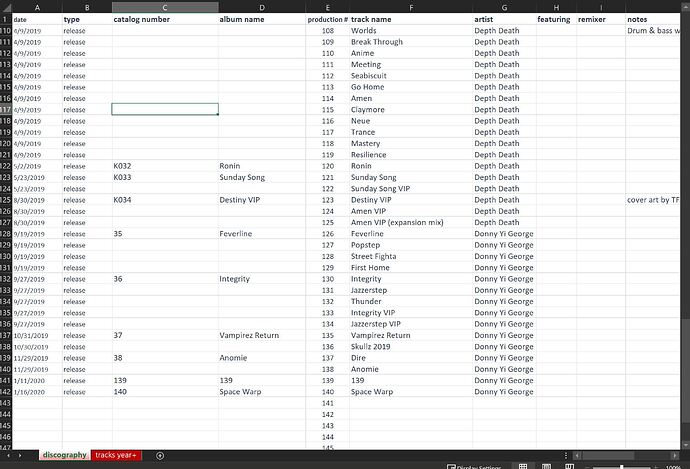Select the album name cell 'Integrity'

pyautogui.click(x=262, y=279)
